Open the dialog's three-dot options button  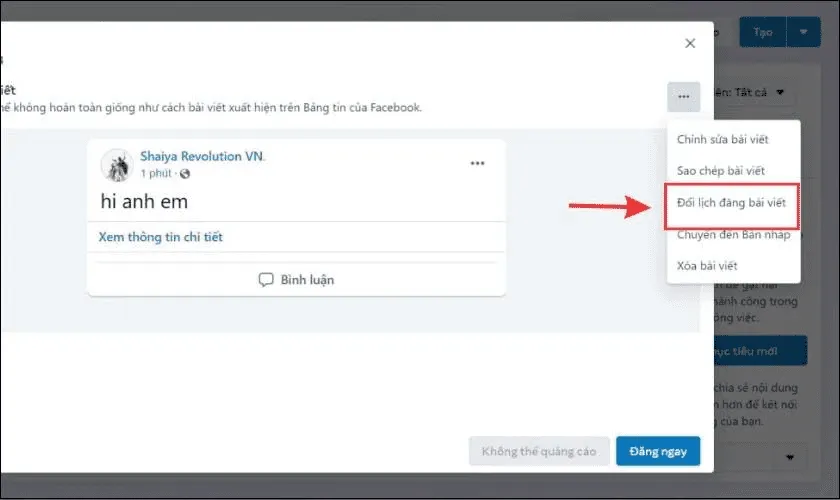point(684,96)
